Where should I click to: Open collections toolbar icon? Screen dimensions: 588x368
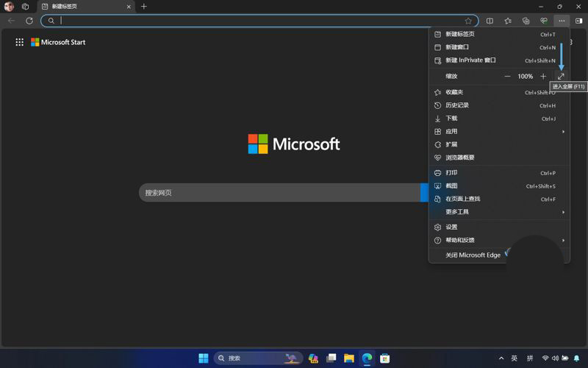click(526, 21)
